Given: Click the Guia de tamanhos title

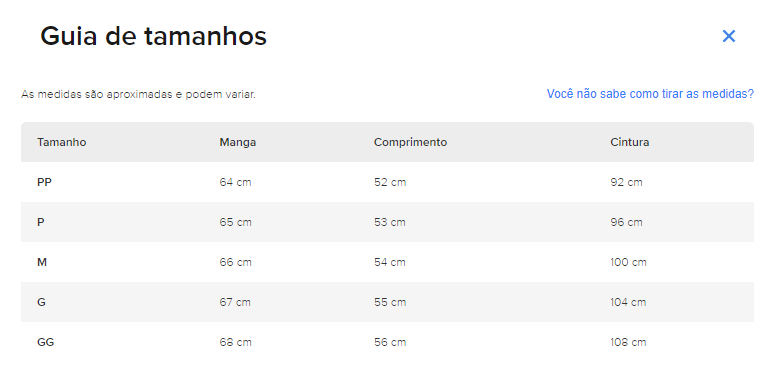Looking at the screenshot, I should point(153,36).
